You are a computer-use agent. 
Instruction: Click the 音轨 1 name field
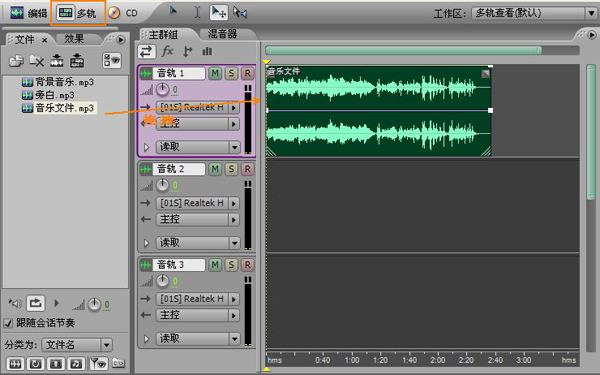pyautogui.click(x=179, y=73)
